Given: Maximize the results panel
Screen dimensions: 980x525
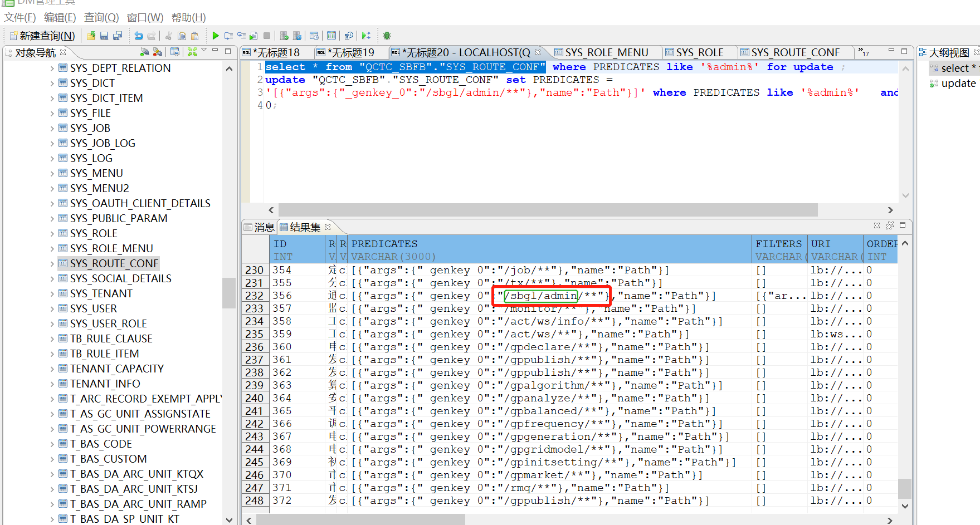Looking at the screenshot, I should tap(903, 225).
